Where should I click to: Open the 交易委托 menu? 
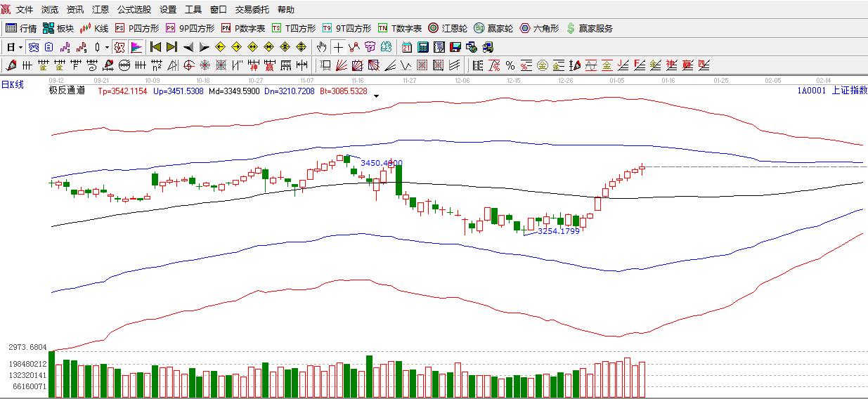point(252,10)
